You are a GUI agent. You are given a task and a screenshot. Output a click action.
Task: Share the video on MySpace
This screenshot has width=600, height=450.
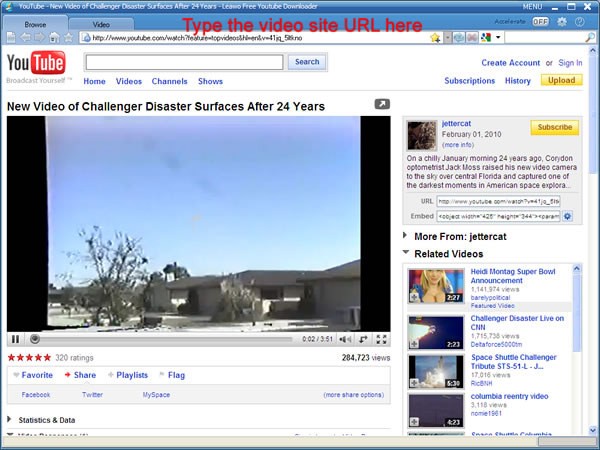(x=156, y=395)
